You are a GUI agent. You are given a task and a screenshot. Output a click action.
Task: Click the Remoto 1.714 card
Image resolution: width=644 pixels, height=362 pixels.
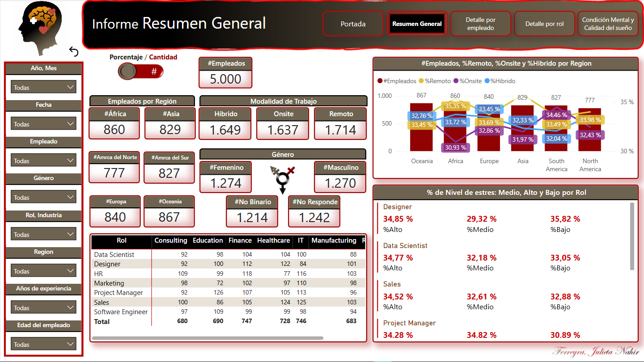(341, 123)
